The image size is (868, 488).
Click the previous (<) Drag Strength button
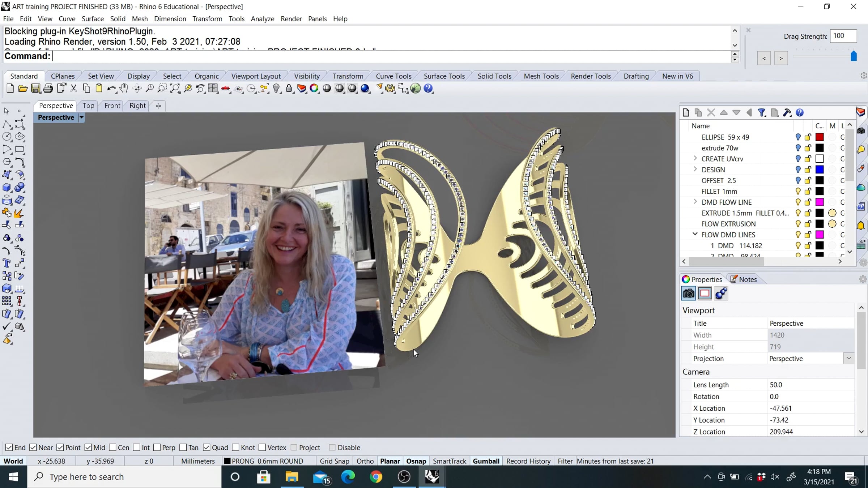coord(764,58)
